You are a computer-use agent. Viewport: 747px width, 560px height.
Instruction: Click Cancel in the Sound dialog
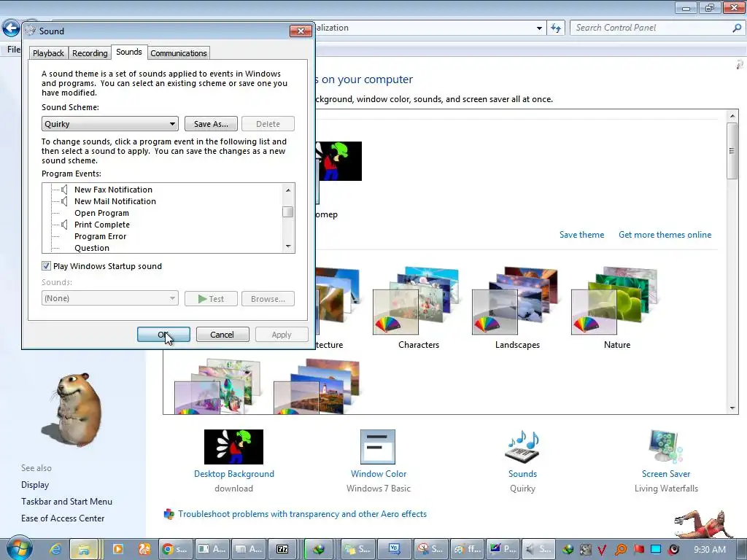click(x=222, y=335)
